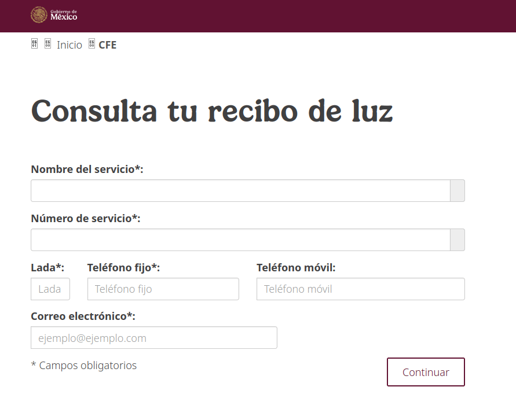Click the Campos obligatorios note
Screen dimensions: 516x420
[83, 366]
